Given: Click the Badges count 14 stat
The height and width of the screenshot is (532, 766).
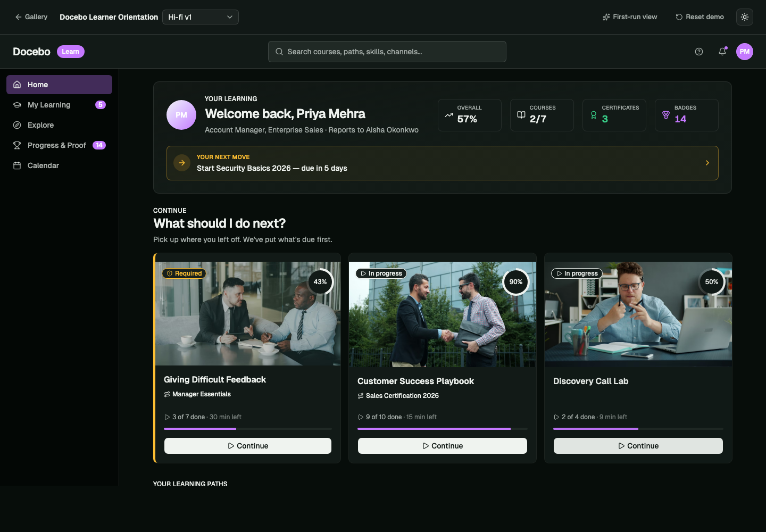Looking at the screenshot, I should (x=680, y=119).
